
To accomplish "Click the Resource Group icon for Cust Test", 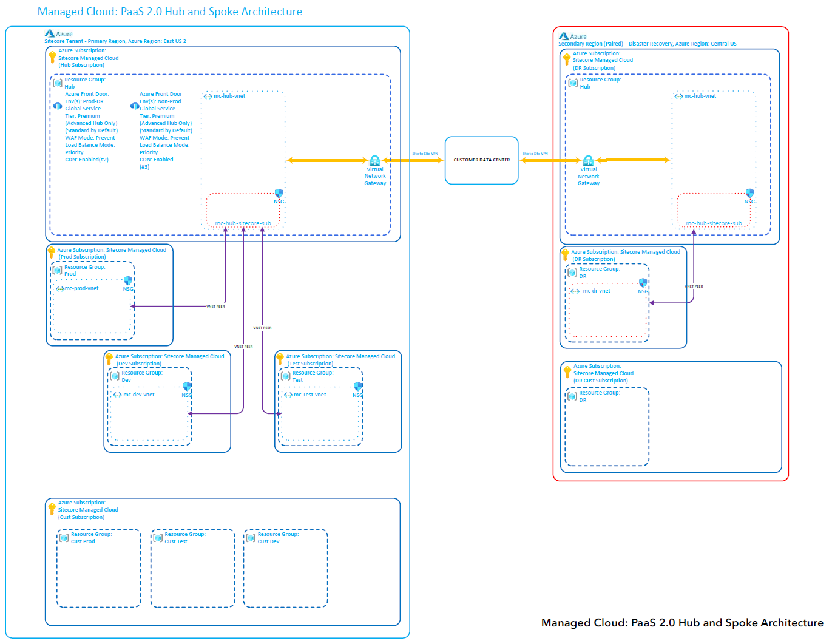I will [158, 537].
